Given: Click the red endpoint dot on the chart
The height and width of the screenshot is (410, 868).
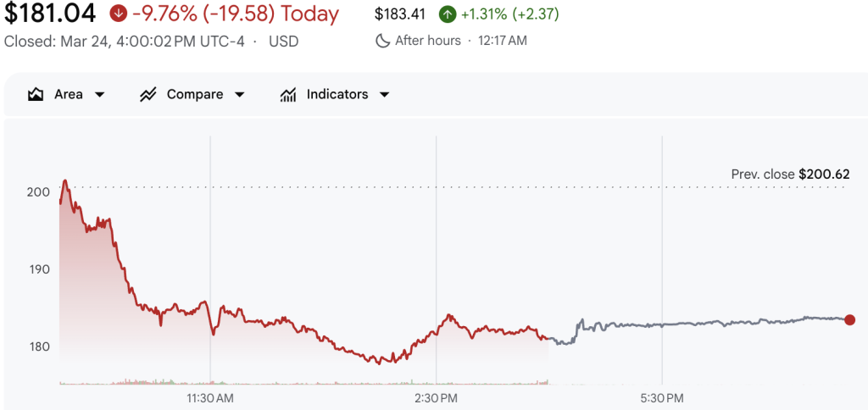Looking at the screenshot, I should pos(849,320).
